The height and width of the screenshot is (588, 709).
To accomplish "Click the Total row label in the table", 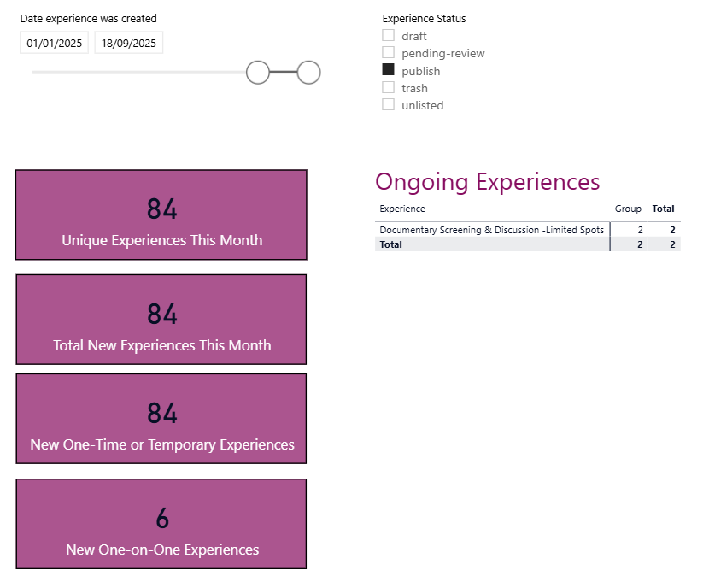I will tap(391, 244).
